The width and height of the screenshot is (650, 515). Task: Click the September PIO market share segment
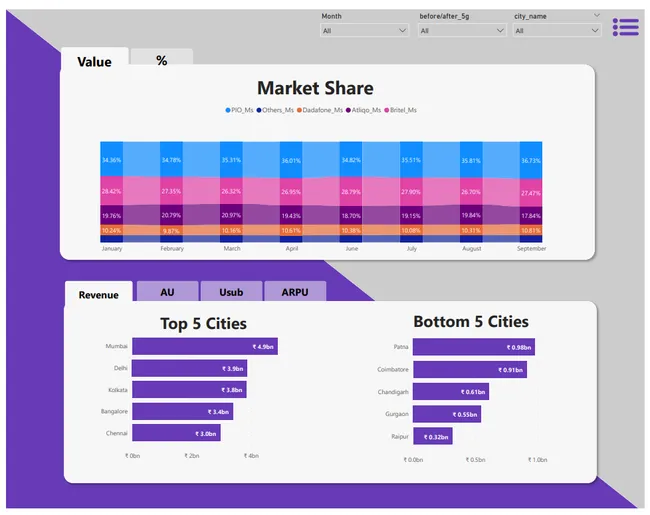click(531, 160)
